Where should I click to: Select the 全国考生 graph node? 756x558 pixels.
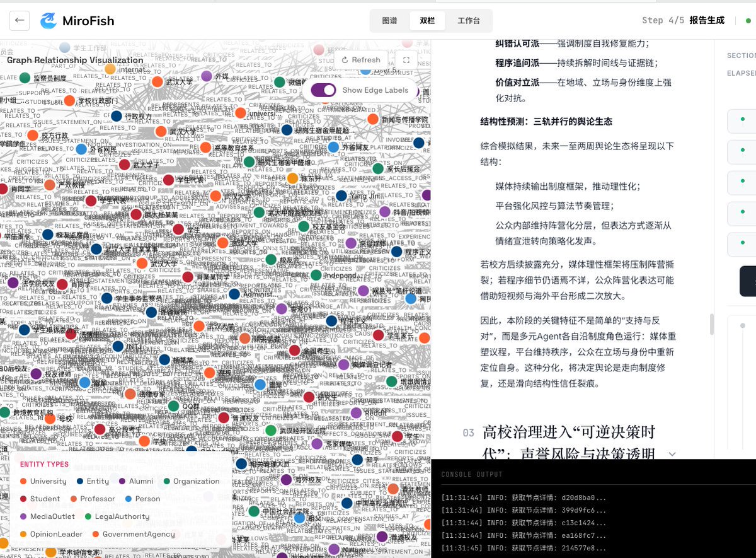[294, 351]
